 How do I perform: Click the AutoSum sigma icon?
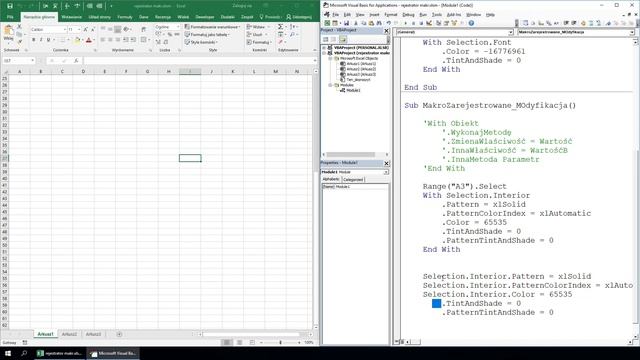pos(280,27)
